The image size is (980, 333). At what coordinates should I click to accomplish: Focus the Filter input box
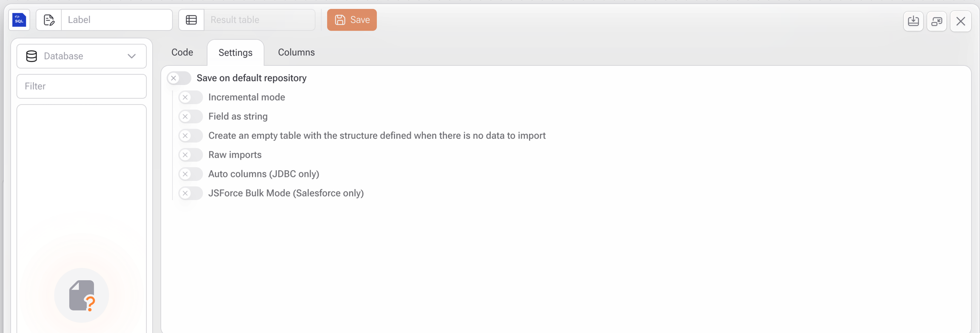(82, 86)
